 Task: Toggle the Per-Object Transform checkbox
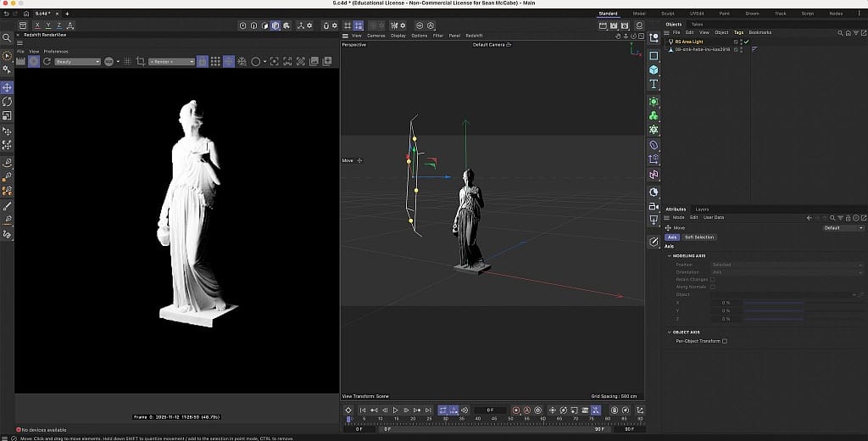pyautogui.click(x=725, y=341)
